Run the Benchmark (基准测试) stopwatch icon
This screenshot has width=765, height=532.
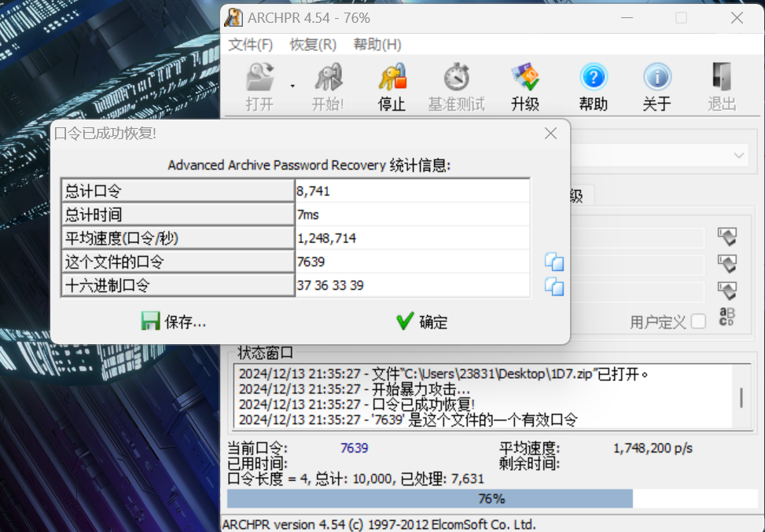(x=457, y=77)
